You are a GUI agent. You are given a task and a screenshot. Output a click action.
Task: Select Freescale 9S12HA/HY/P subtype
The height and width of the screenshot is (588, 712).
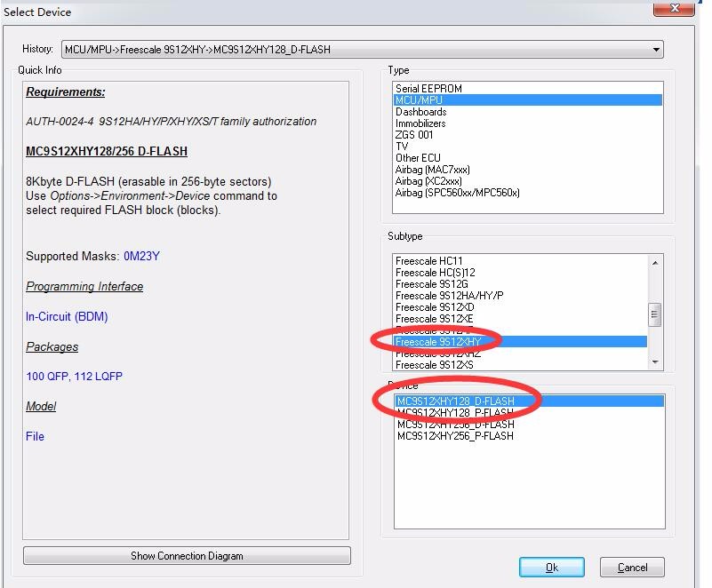coord(520,296)
